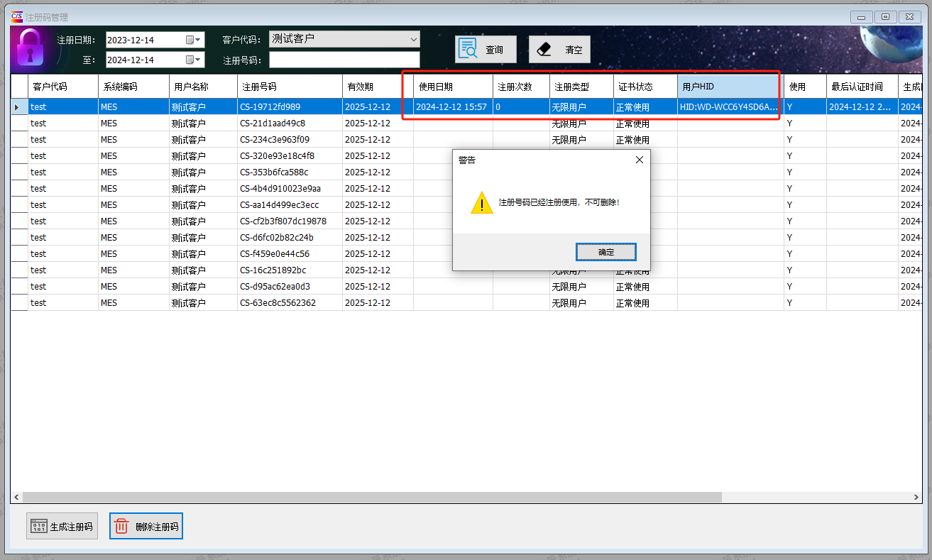Click the 用户名称 column header
Screen dimensions: 932x560
point(203,87)
